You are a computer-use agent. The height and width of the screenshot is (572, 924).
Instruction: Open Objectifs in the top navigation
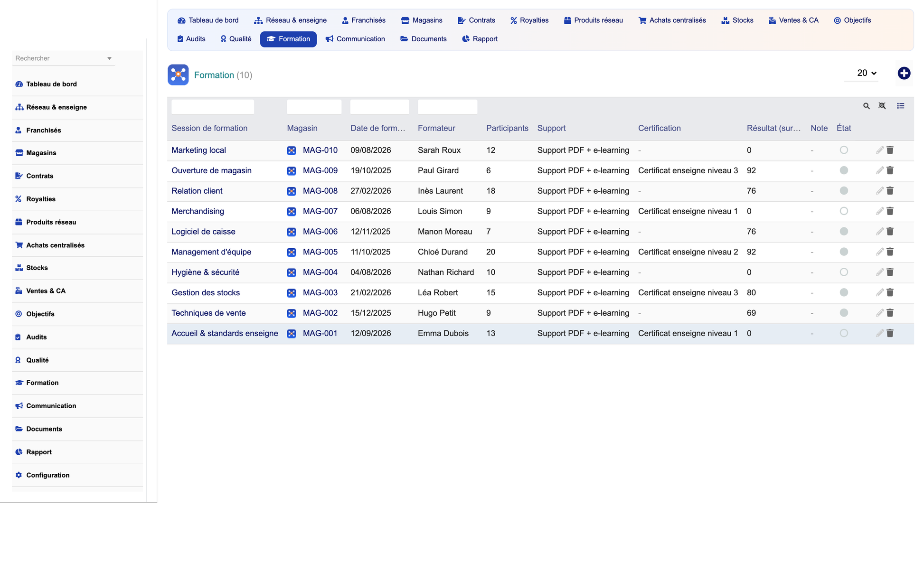852,20
